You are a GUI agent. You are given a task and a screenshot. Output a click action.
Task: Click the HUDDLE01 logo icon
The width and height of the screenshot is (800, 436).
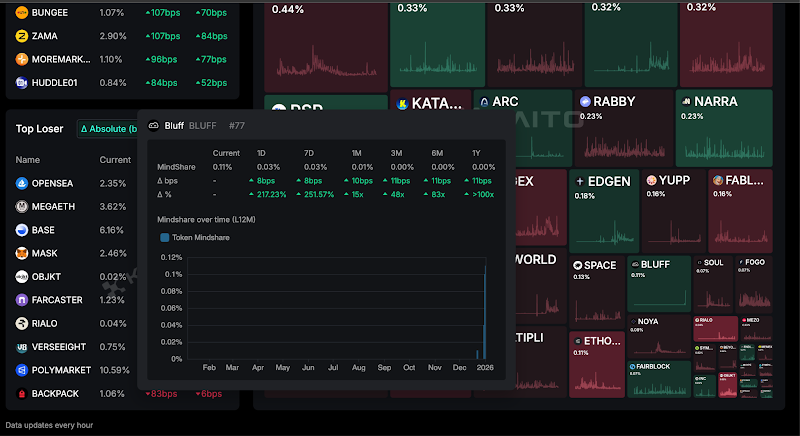(21, 83)
